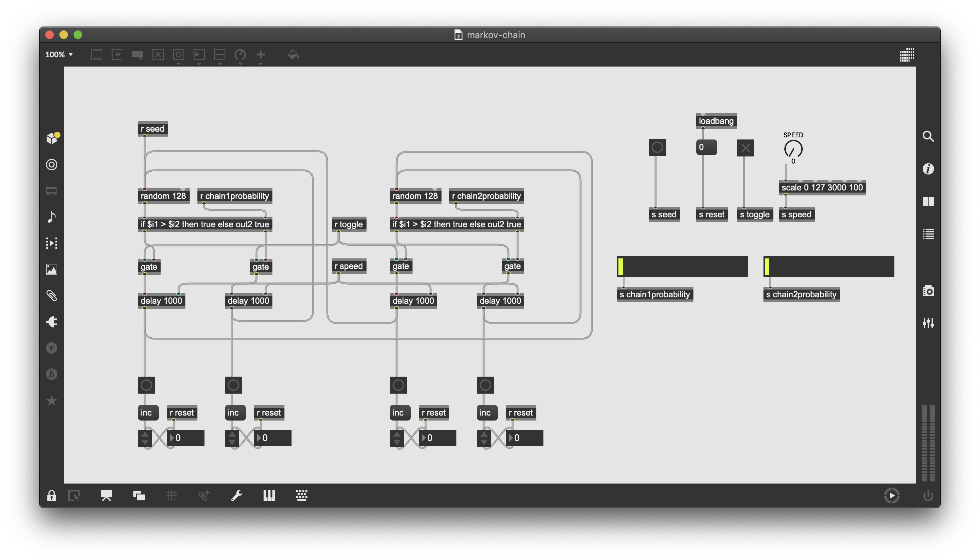Select the scale 0 127 3000 100 object
This screenshot has width=980, height=560.
[x=822, y=188]
